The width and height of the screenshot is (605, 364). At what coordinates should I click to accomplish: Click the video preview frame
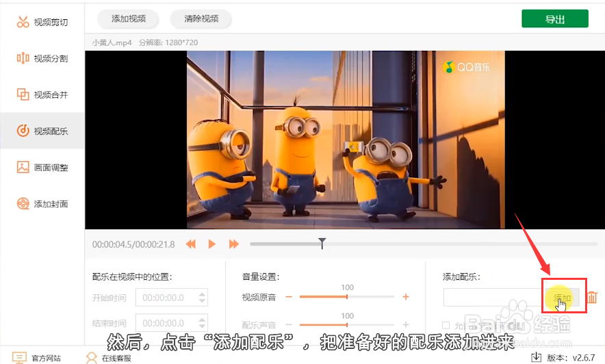point(346,140)
